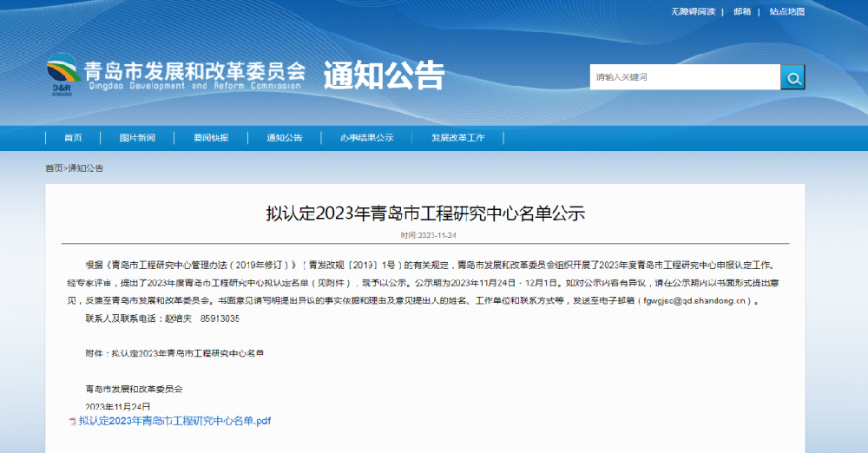The height and width of the screenshot is (453, 868).
Task: Click the large 通知公告 banner heading
Action: 384,75
